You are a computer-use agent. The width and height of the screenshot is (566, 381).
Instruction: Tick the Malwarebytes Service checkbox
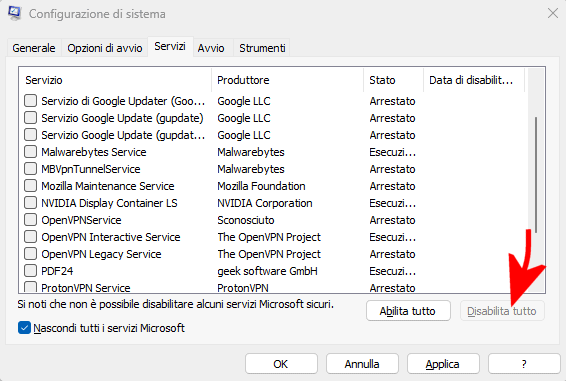(x=31, y=152)
